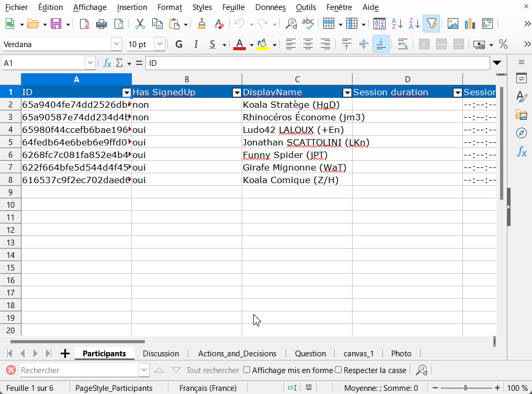This screenshot has height=394, width=532.
Task: Toggle the AutoFilter funnel button
Action: pos(431,24)
